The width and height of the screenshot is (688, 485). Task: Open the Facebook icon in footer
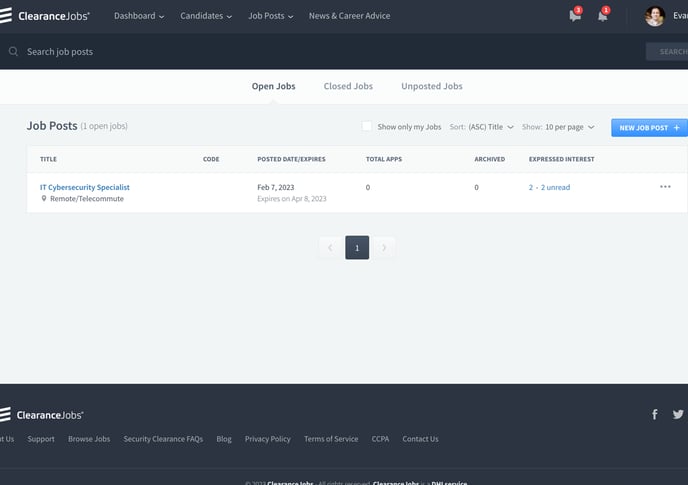tap(655, 414)
